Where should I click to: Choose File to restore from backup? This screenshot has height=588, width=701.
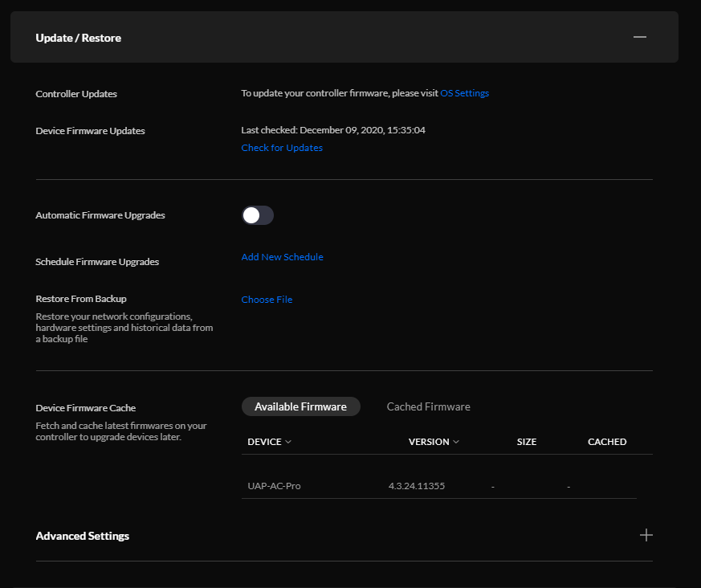point(267,300)
